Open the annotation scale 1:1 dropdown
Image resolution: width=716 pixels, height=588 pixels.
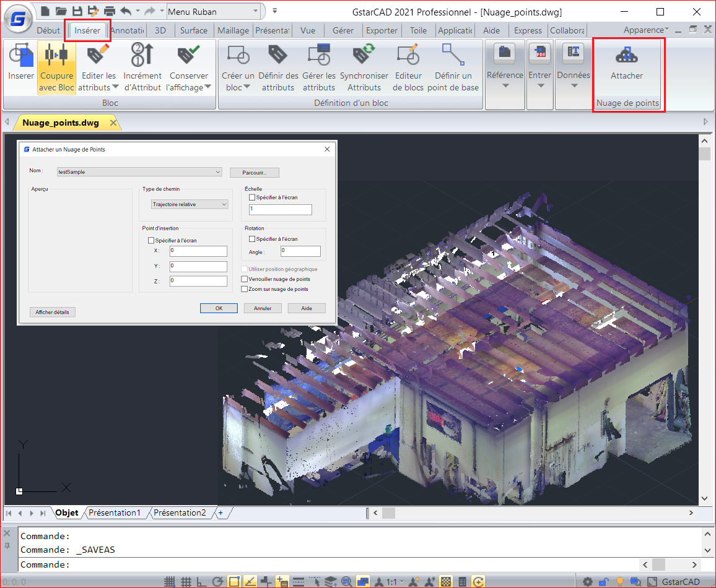[x=402, y=582]
